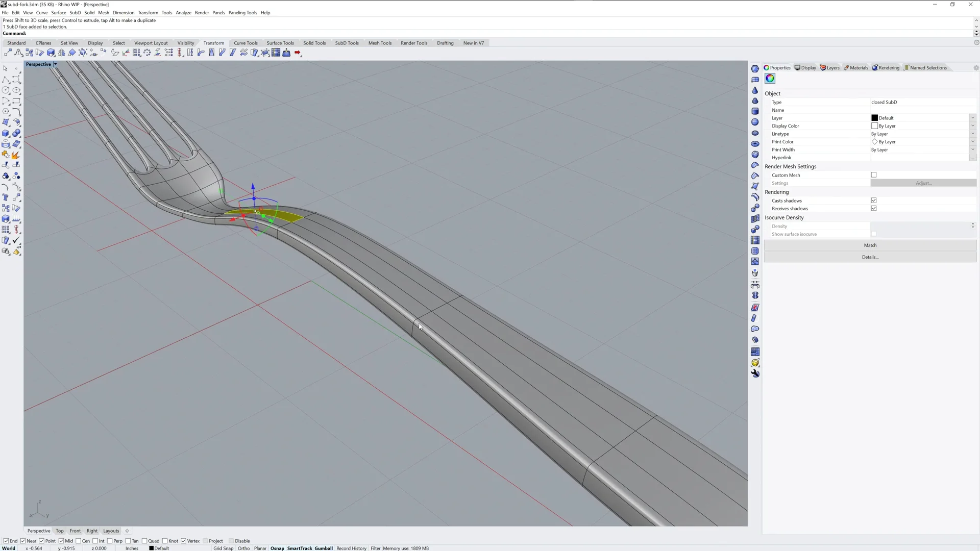Toggle Receives shadows checkbox

[x=874, y=209]
